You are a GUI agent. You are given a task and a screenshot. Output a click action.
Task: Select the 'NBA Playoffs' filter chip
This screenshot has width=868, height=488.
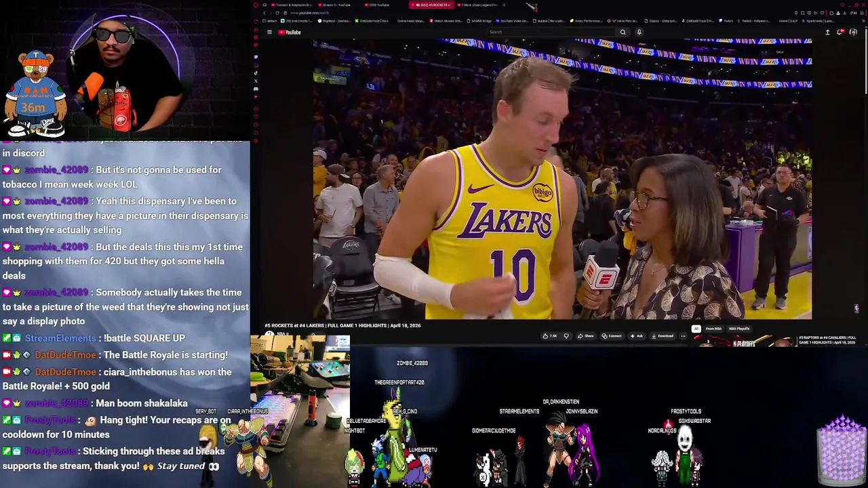point(739,329)
